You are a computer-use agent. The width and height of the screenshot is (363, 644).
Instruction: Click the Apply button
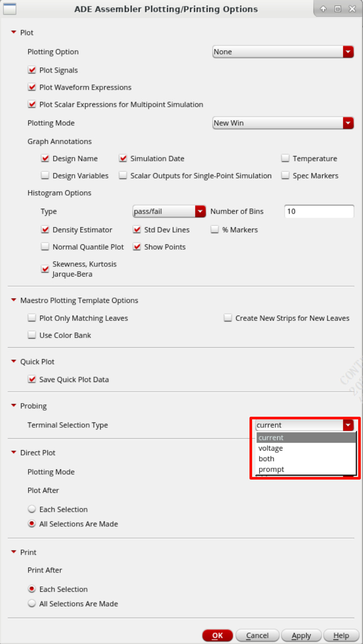[x=301, y=636]
